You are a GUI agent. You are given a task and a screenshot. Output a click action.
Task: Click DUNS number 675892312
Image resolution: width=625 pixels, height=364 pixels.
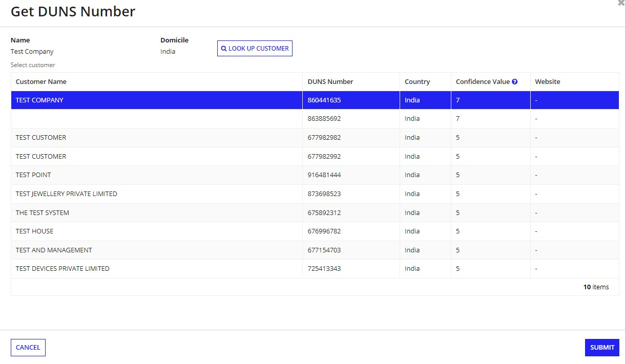pos(324,213)
